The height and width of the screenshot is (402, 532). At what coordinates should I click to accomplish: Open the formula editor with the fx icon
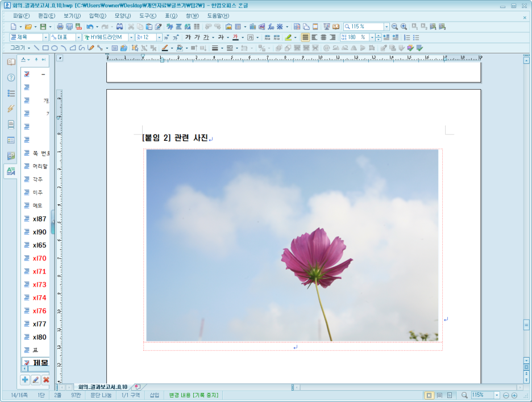271,27
